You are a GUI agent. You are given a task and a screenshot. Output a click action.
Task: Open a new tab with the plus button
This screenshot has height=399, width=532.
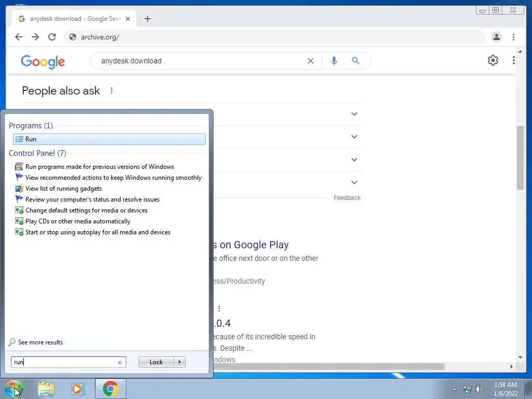147,19
